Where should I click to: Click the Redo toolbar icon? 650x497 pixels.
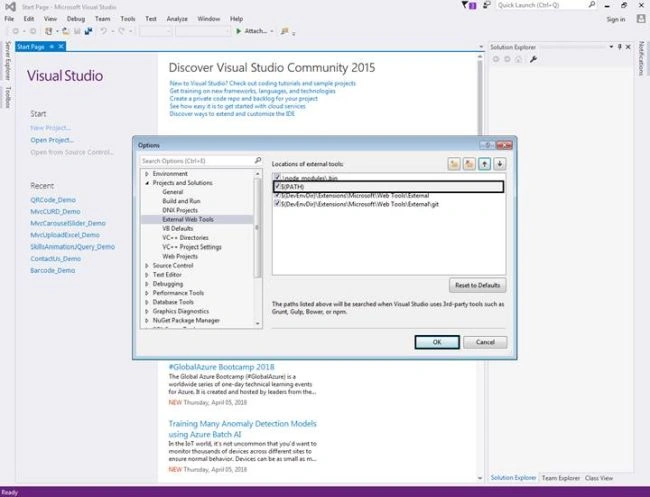pos(121,31)
